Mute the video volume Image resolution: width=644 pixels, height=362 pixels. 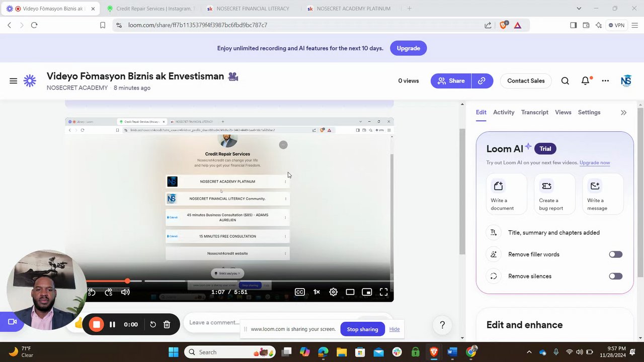125,292
